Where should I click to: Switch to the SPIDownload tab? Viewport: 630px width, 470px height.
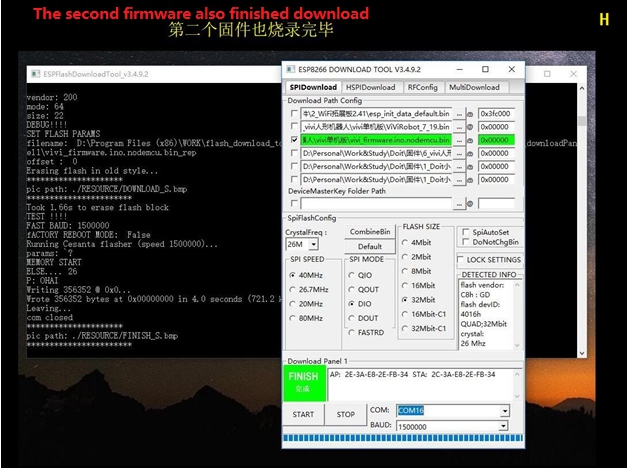coord(313,87)
